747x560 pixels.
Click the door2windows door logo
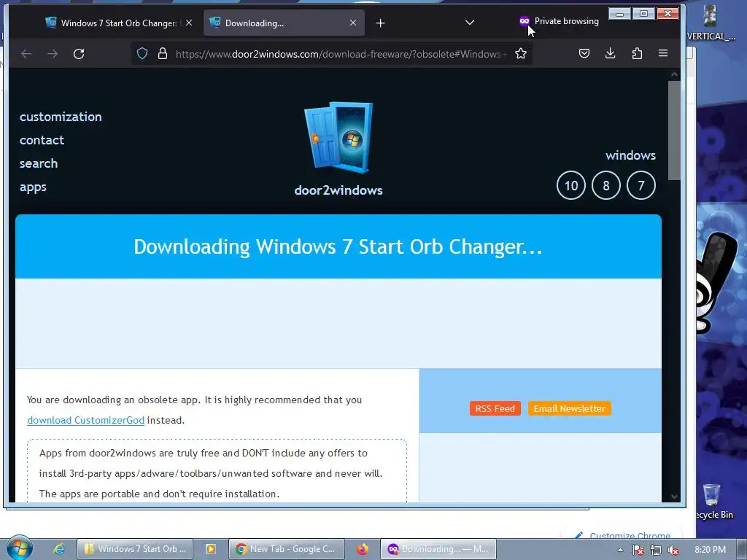pos(338,138)
